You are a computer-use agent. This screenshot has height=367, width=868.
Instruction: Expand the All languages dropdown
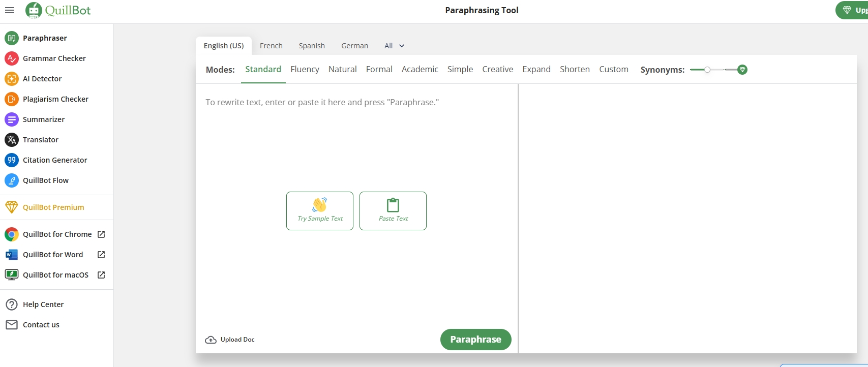click(395, 46)
